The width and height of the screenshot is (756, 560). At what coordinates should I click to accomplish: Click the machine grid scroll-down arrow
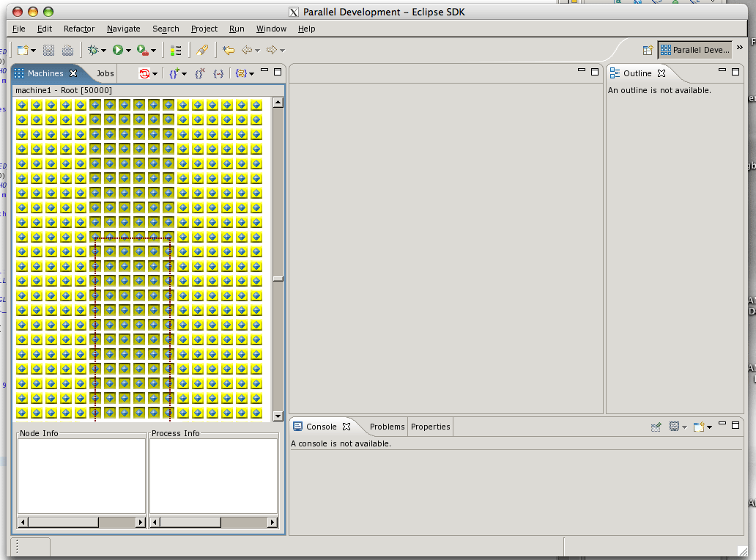click(x=278, y=416)
